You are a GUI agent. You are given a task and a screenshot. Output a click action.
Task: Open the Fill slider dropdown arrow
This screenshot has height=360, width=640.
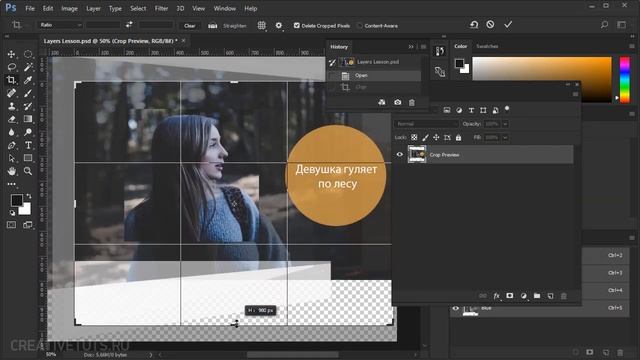tap(505, 138)
